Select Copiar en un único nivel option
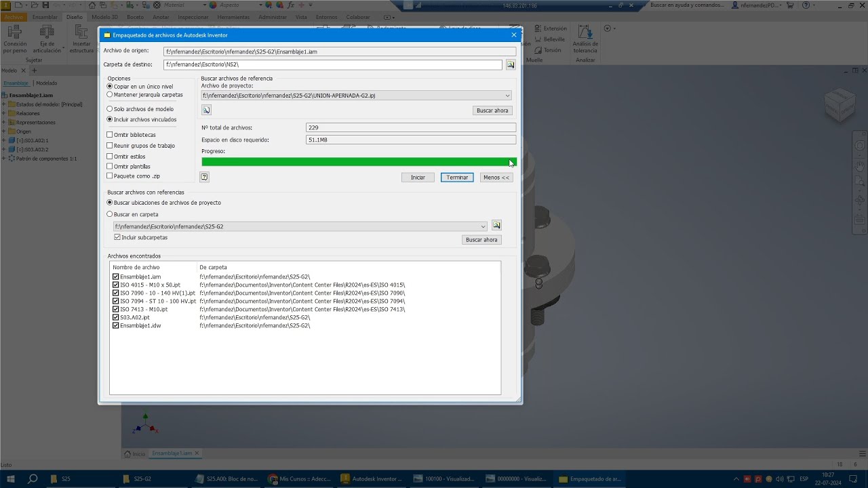This screenshot has height=488, width=868. coord(110,87)
